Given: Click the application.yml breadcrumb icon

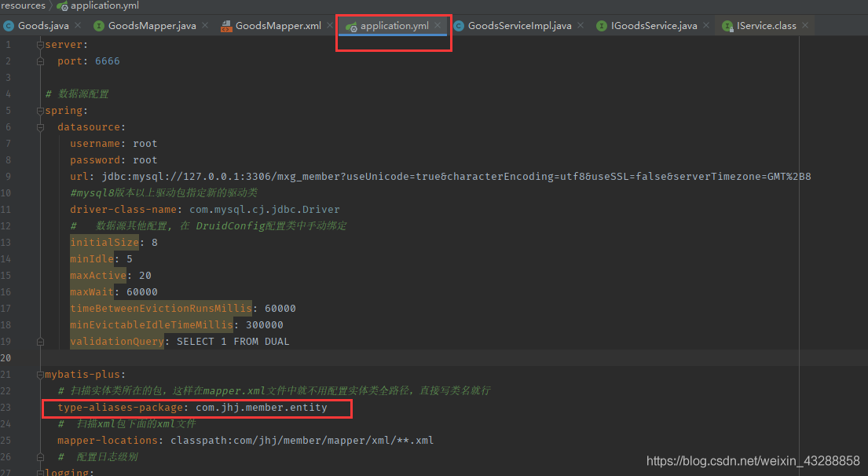Looking at the screenshot, I should (63, 6).
